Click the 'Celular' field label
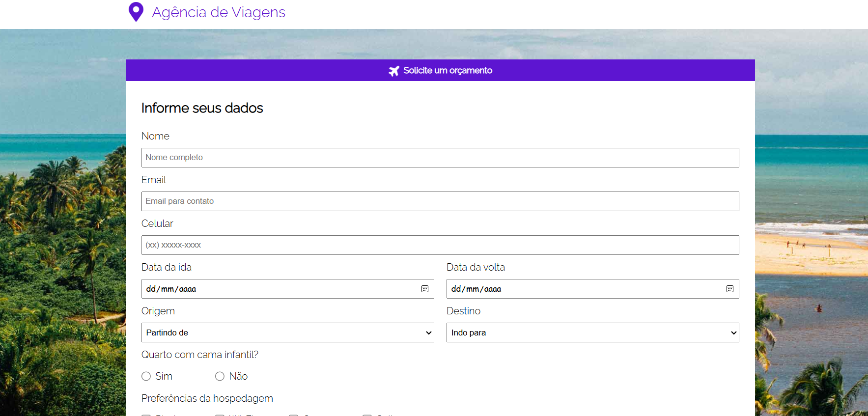Image resolution: width=868 pixels, height=416 pixels. (157, 223)
